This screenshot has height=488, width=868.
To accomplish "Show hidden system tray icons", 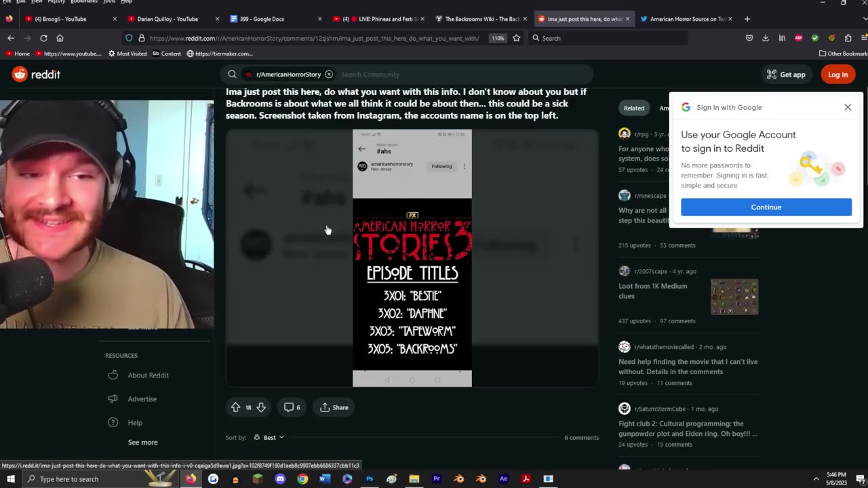I will [817, 479].
